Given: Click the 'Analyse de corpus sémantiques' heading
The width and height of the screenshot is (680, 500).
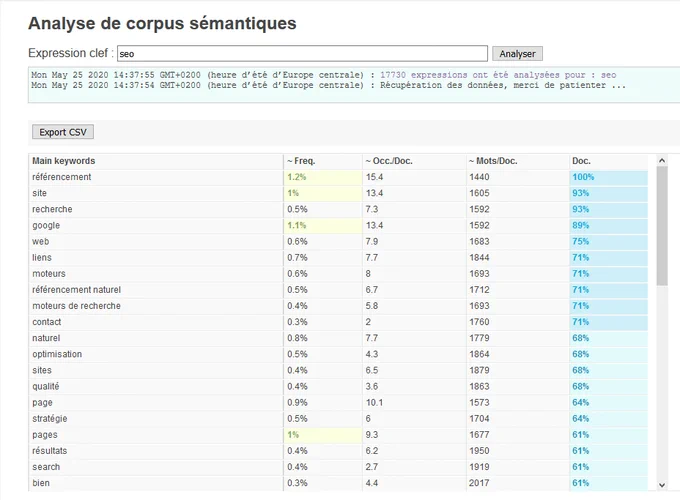Looking at the screenshot, I should (x=162, y=23).
